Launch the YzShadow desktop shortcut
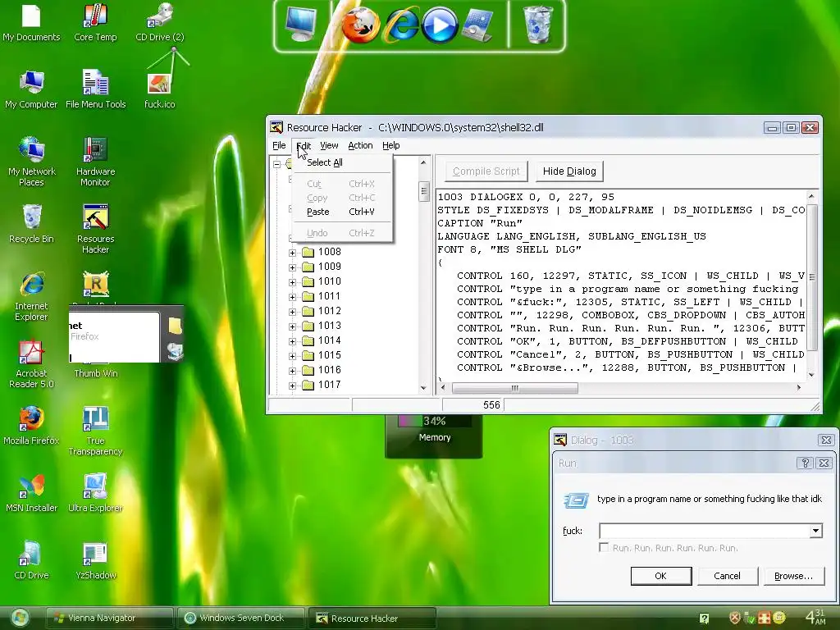Image resolution: width=840 pixels, height=630 pixels. (95, 560)
